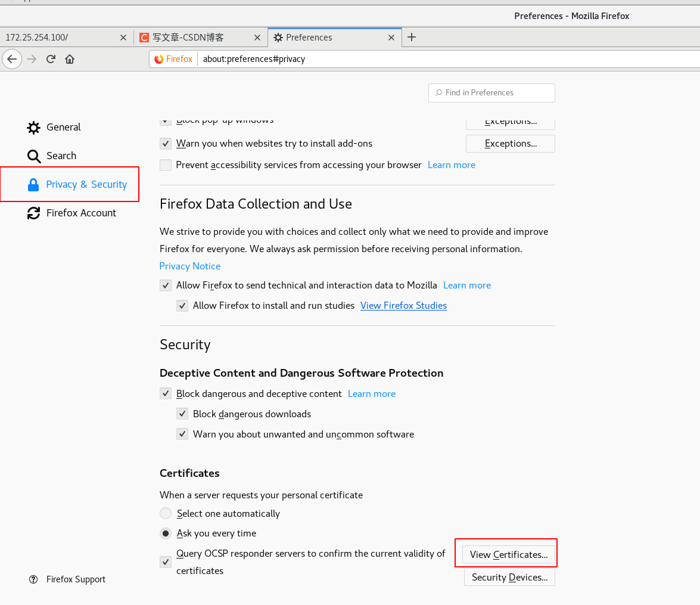Open General settings gear icon
Screen dimensions: 700x605
click(x=34, y=128)
